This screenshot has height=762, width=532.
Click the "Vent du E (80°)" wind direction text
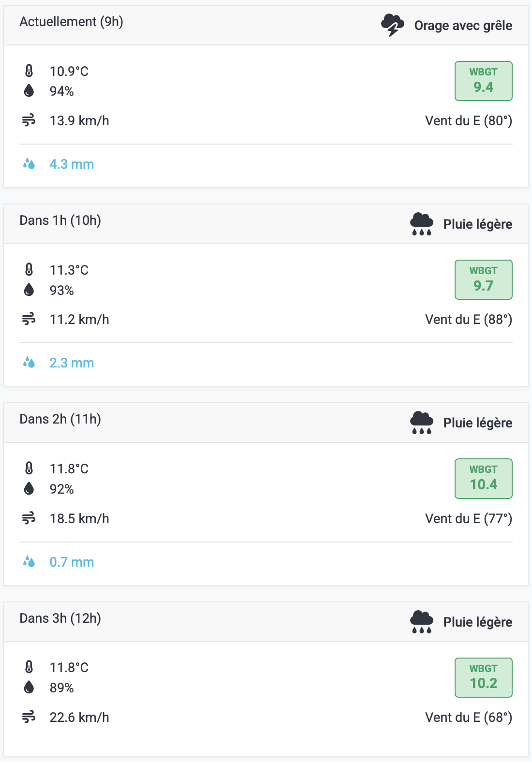(468, 120)
